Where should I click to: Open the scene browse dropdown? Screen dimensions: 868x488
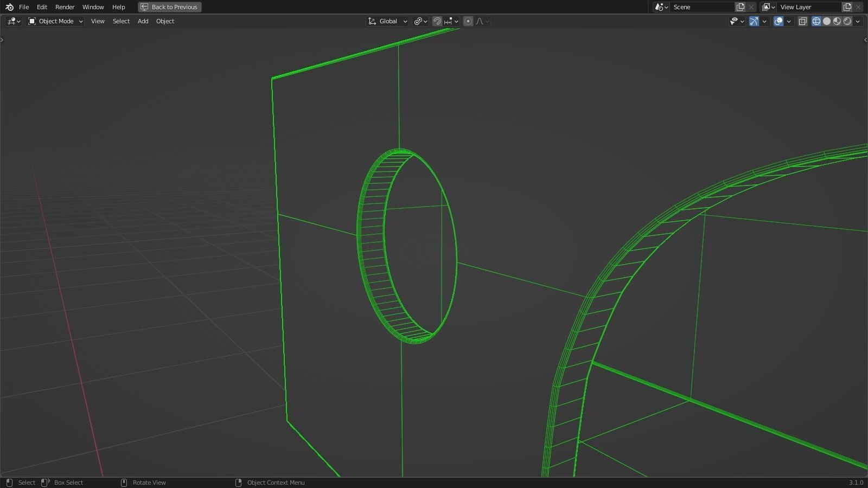(x=661, y=7)
